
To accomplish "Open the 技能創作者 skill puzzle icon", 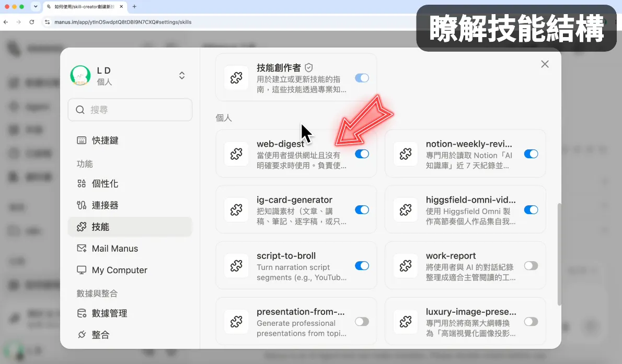I will [236, 78].
